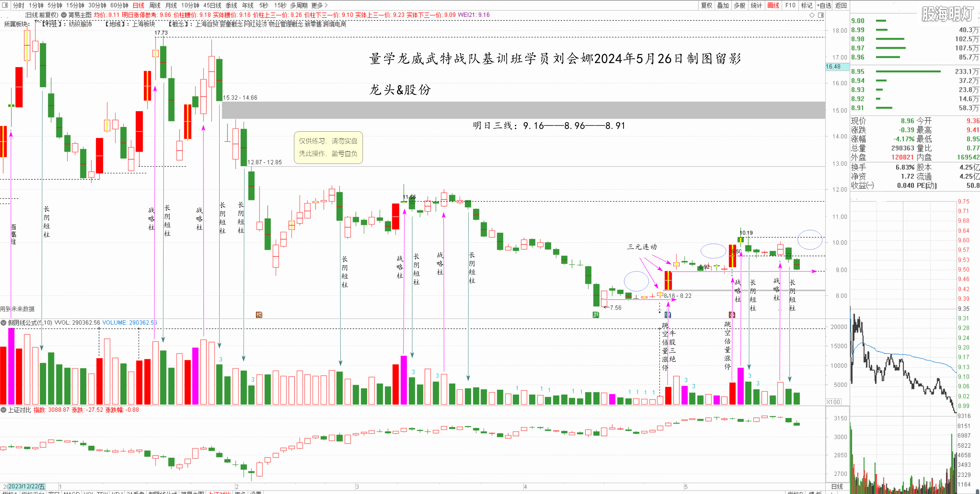Select the 15分钟 period
The image size is (980, 494).
coord(75,5)
